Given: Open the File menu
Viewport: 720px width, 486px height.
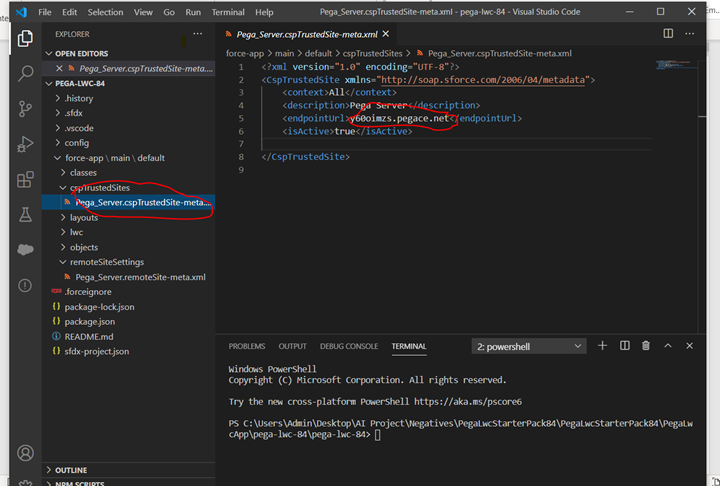Looking at the screenshot, I should click(45, 12).
